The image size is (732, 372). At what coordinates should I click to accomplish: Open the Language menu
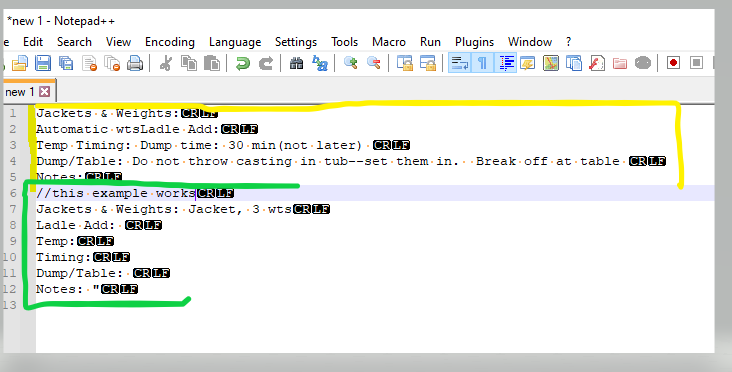235,42
